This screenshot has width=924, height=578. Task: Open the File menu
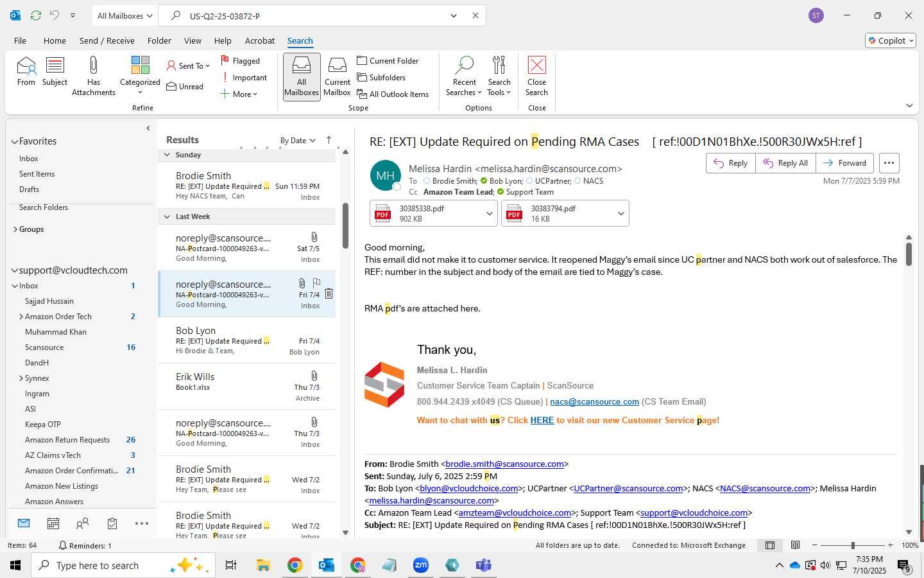tap(20, 40)
